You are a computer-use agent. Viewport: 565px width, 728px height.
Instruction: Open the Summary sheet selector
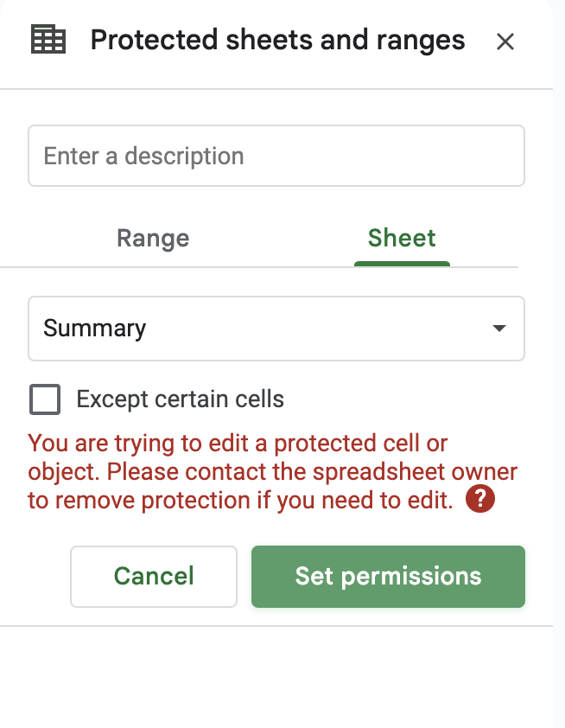(276, 329)
